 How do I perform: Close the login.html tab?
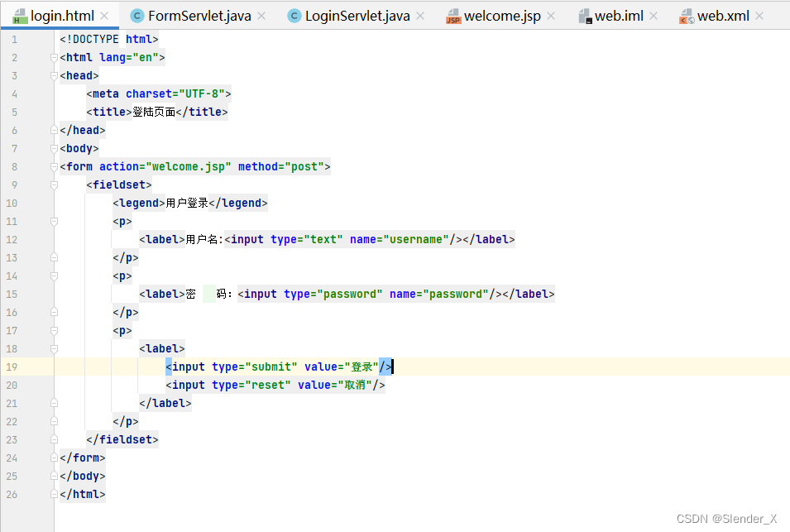click(104, 16)
